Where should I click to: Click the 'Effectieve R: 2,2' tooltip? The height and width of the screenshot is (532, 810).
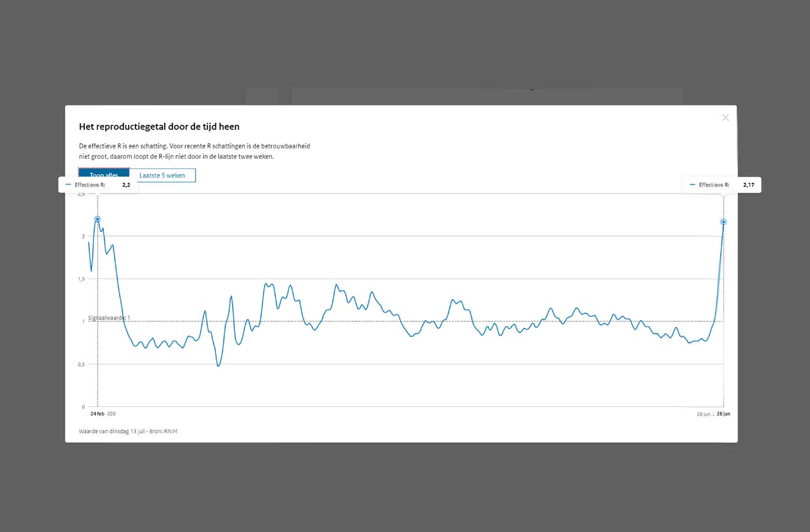point(98,185)
